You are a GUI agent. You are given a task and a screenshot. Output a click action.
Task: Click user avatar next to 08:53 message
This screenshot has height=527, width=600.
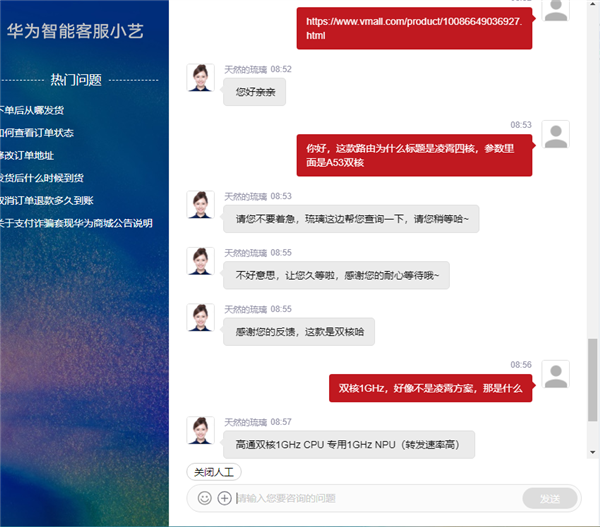(556, 134)
